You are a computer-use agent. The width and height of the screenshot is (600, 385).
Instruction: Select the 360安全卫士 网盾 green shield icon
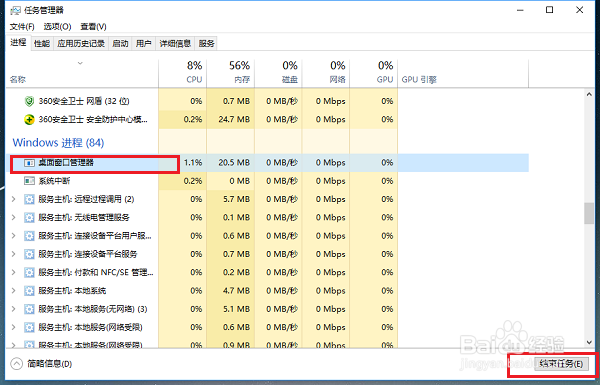pyautogui.click(x=29, y=101)
